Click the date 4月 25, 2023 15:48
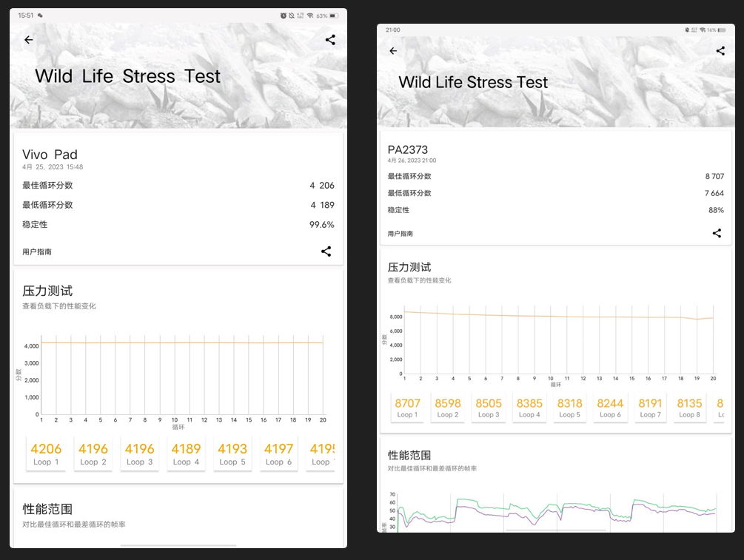The height and width of the screenshot is (560, 744). click(53, 167)
